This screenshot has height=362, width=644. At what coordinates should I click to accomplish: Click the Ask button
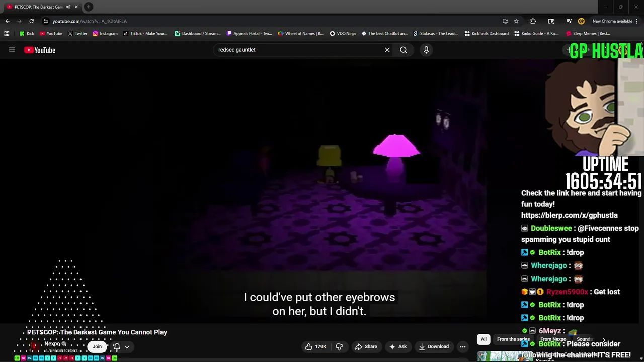397,346
